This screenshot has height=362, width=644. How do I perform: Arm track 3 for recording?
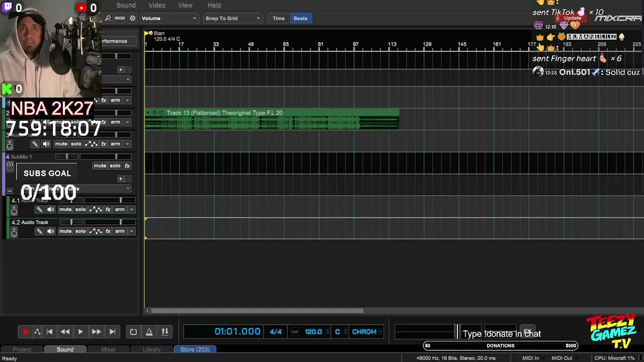pos(115,144)
